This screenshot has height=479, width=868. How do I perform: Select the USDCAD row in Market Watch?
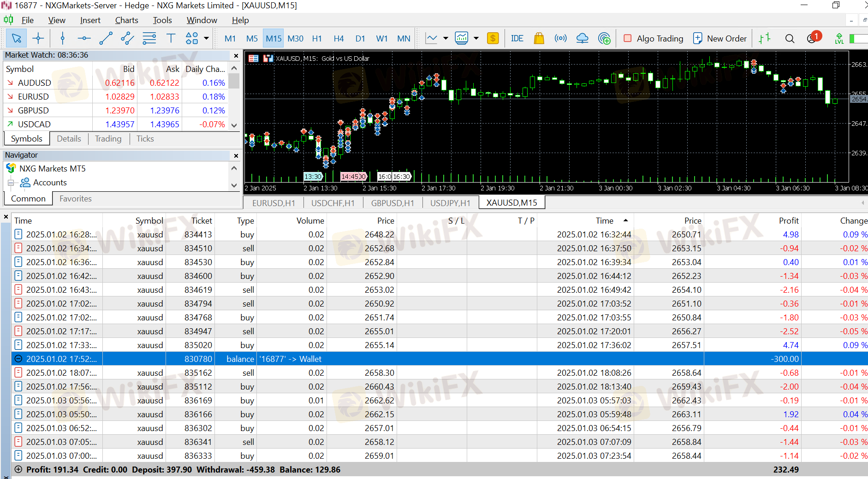point(115,124)
